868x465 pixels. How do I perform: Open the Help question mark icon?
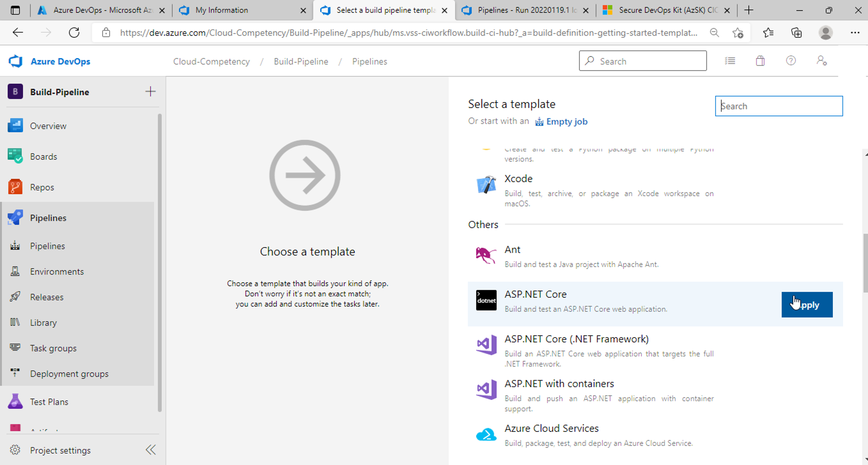(791, 61)
